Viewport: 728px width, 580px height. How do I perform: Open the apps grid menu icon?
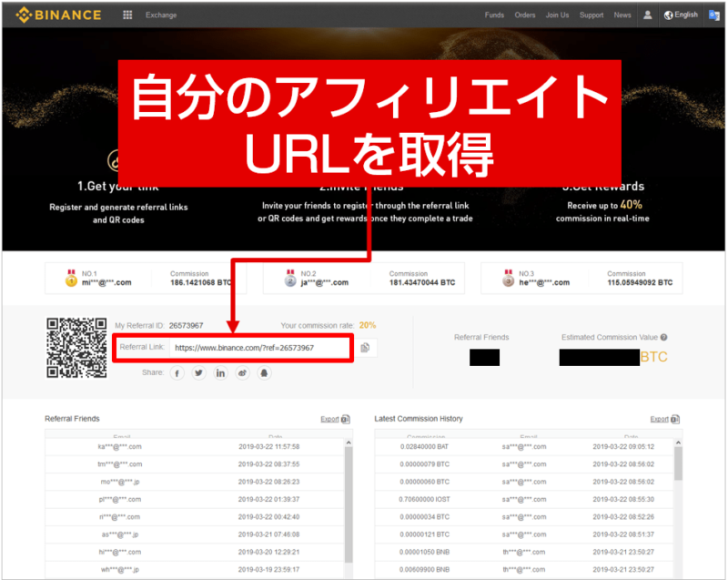127,15
